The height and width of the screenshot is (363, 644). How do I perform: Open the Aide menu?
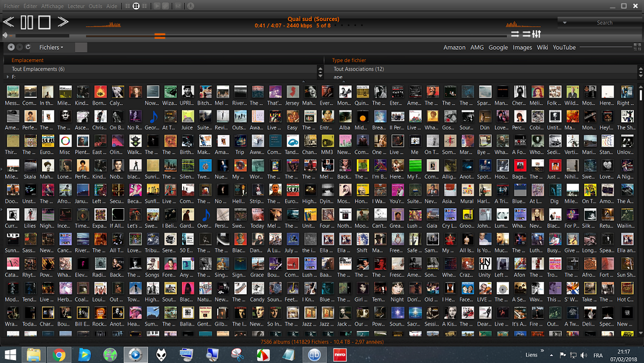click(112, 6)
